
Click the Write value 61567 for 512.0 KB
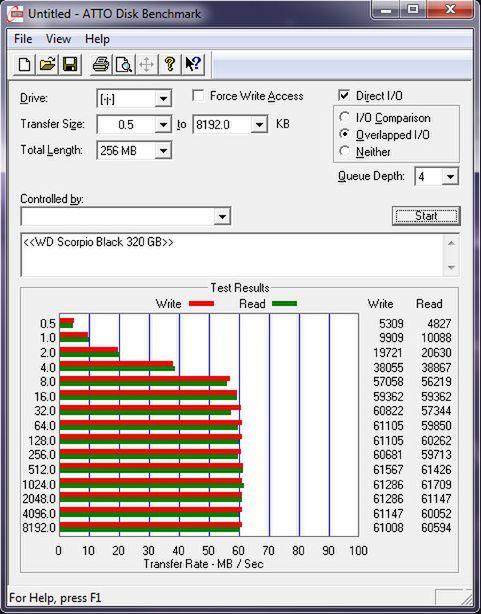(x=388, y=469)
